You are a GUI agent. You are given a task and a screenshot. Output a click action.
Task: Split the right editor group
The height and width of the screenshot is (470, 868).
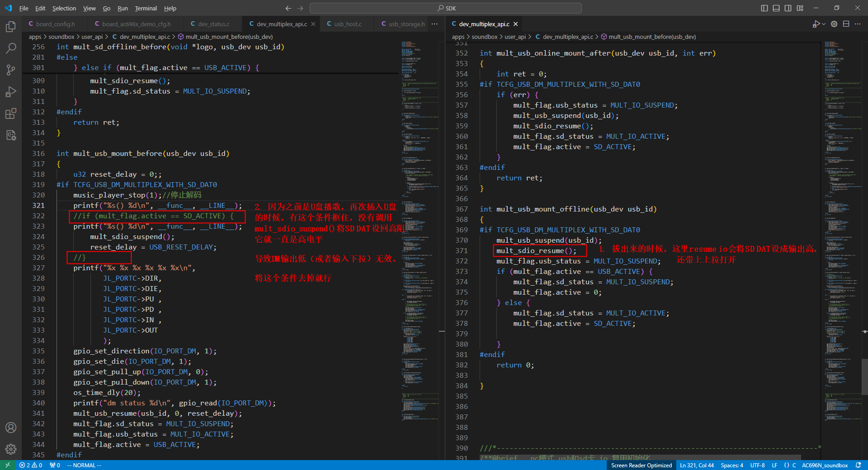coord(846,24)
